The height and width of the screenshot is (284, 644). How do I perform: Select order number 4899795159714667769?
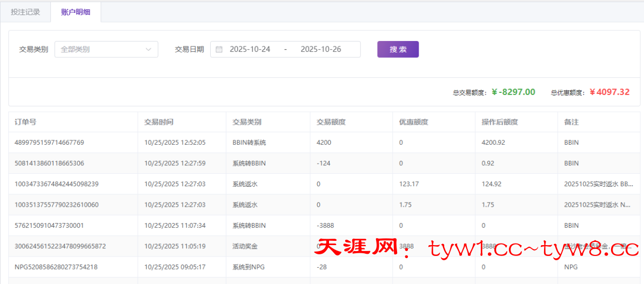click(x=49, y=143)
